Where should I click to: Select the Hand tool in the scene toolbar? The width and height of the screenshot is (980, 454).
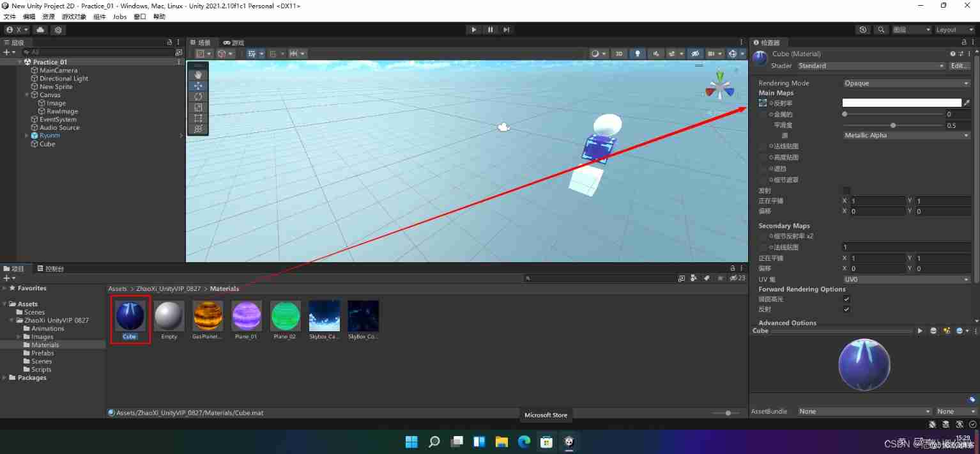(x=198, y=75)
